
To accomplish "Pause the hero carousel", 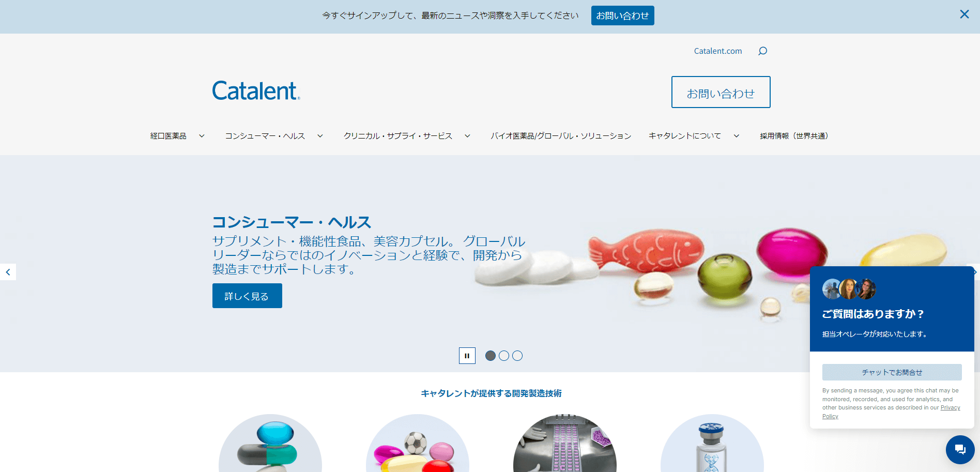I will tap(467, 356).
